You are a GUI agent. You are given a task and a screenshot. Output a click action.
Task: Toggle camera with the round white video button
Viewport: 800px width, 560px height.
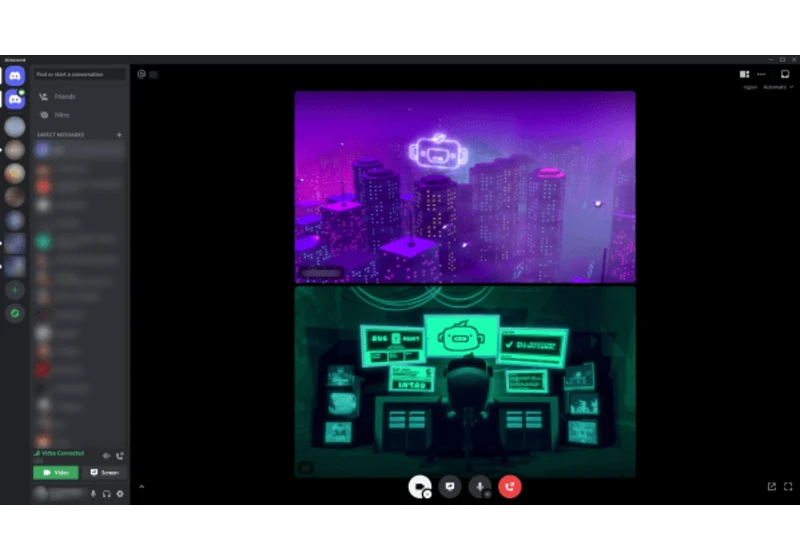point(420,487)
